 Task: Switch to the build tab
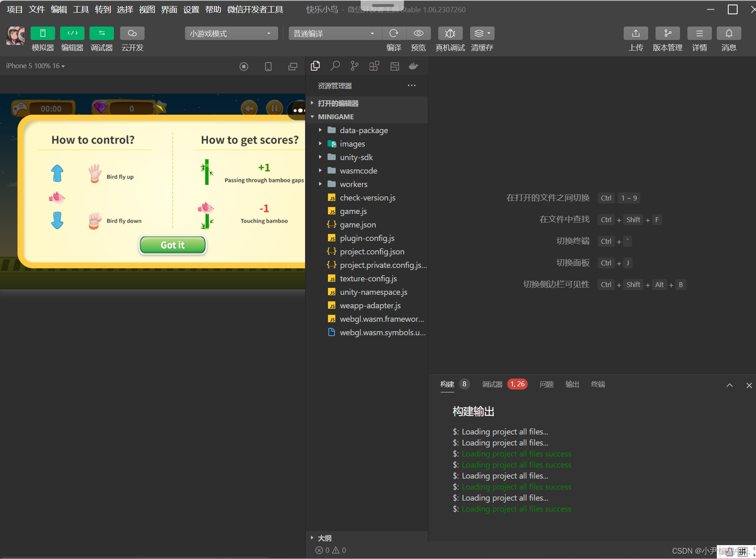pos(447,384)
